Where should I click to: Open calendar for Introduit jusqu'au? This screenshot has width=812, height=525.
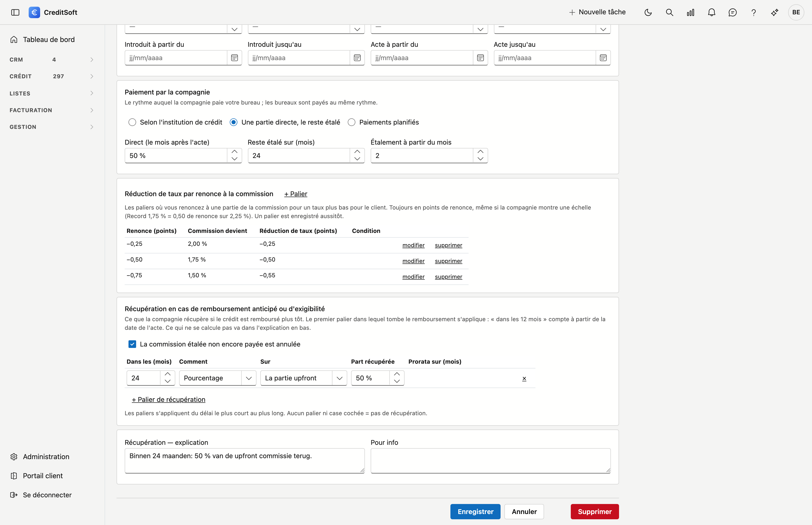[357, 58]
